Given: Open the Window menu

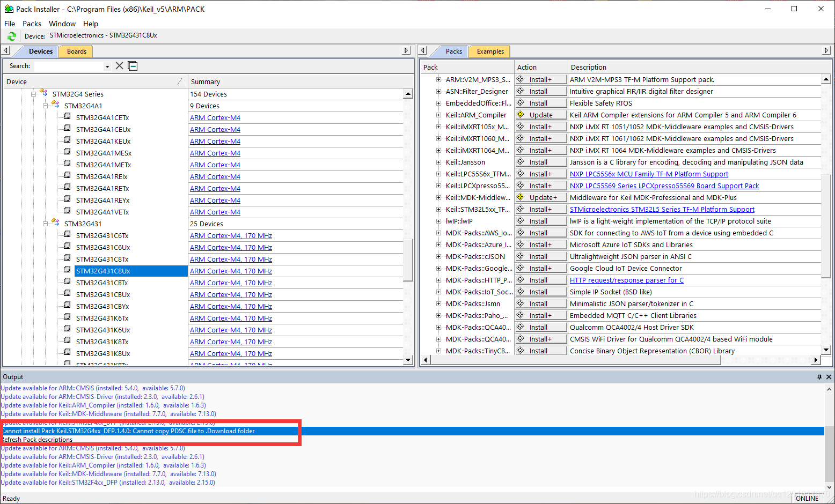Looking at the screenshot, I should click(62, 24).
